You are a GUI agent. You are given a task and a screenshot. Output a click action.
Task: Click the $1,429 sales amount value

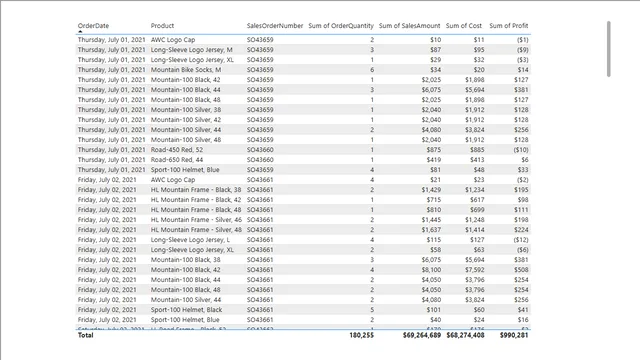(x=431, y=190)
